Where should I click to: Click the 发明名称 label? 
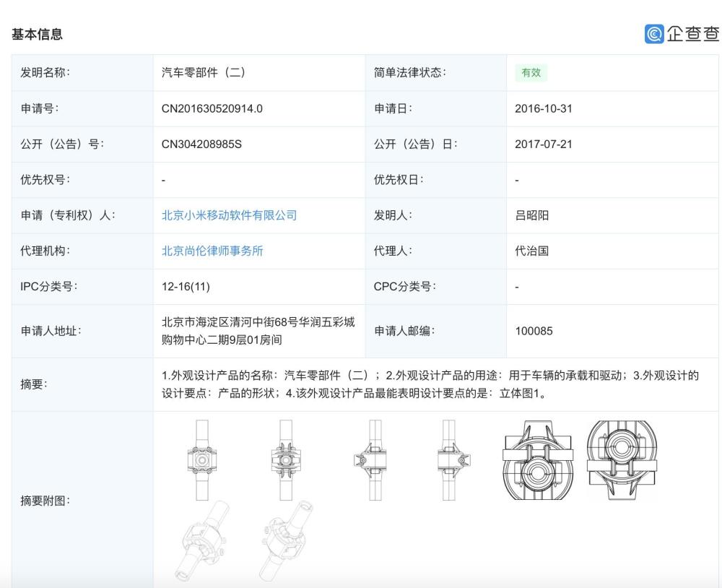[45, 72]
